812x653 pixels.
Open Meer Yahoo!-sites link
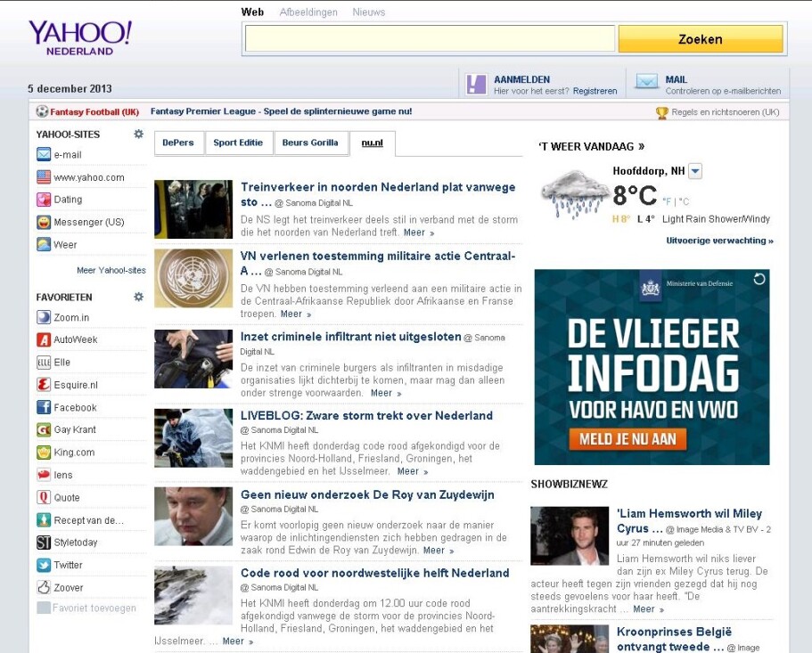111,270
